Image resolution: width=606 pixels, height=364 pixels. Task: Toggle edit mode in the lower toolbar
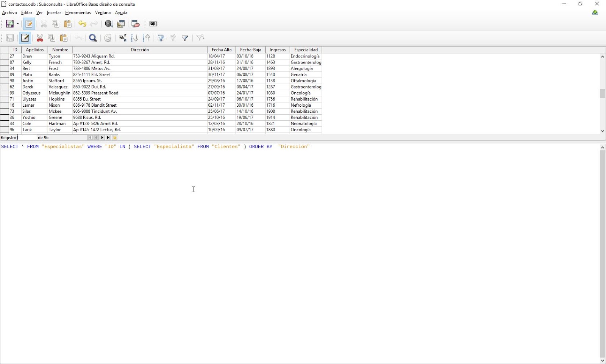(25, 38)
